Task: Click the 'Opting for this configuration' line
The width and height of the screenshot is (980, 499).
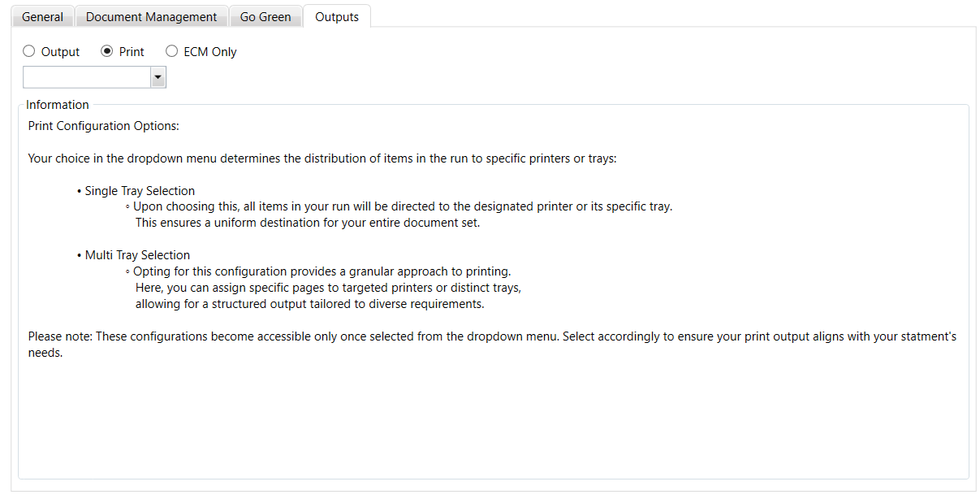Action: 322,271
